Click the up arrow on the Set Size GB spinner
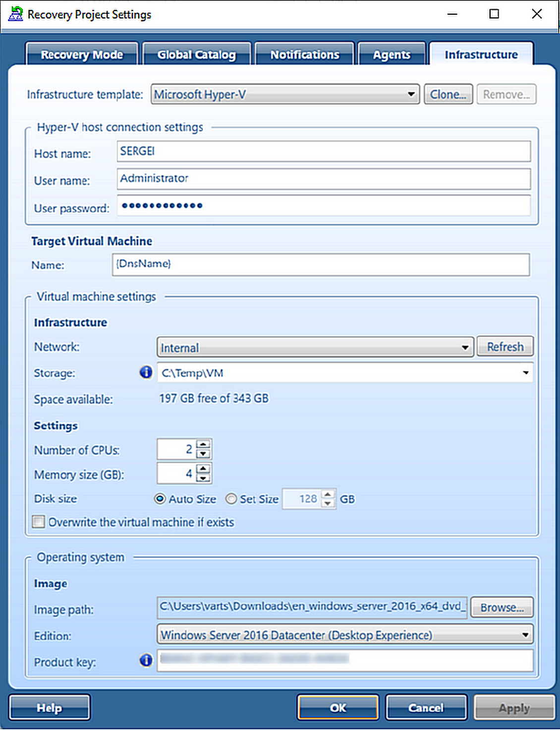The image size is (560, 730). tap(327, 494)
